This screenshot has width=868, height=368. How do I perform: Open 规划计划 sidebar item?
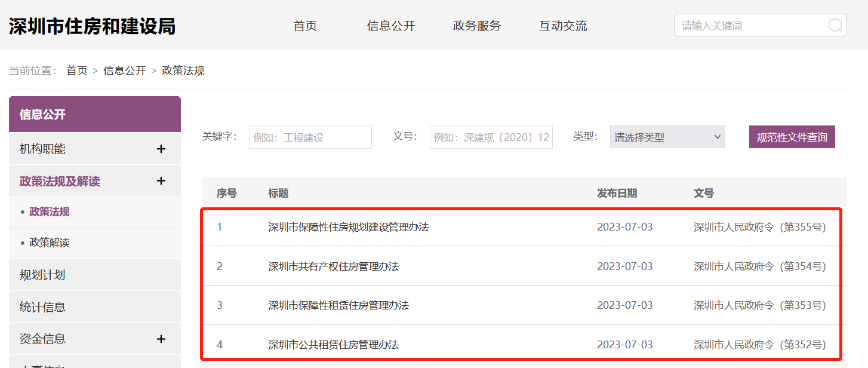click(42, 275)
